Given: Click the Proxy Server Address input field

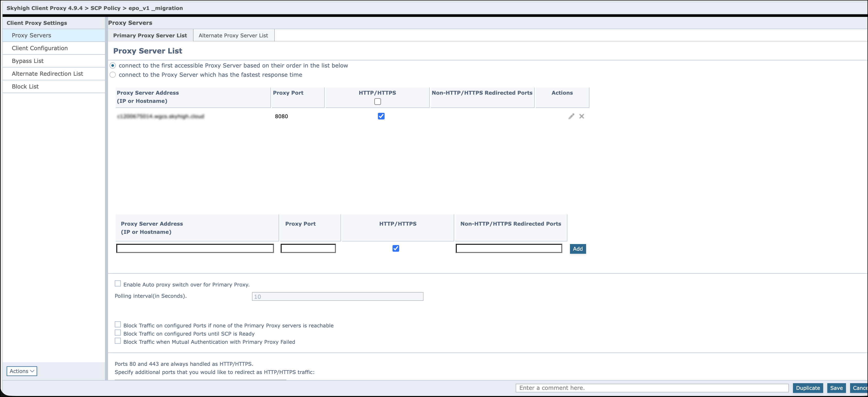Looking at the screenshot, I should 195,248.
